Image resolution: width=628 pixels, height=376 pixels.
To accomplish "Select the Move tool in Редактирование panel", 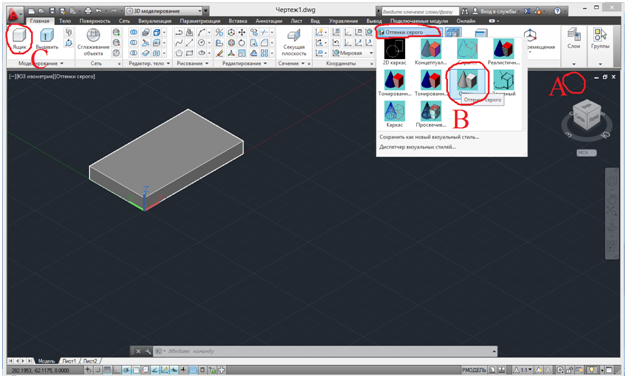I will click(x=242, y=32).
